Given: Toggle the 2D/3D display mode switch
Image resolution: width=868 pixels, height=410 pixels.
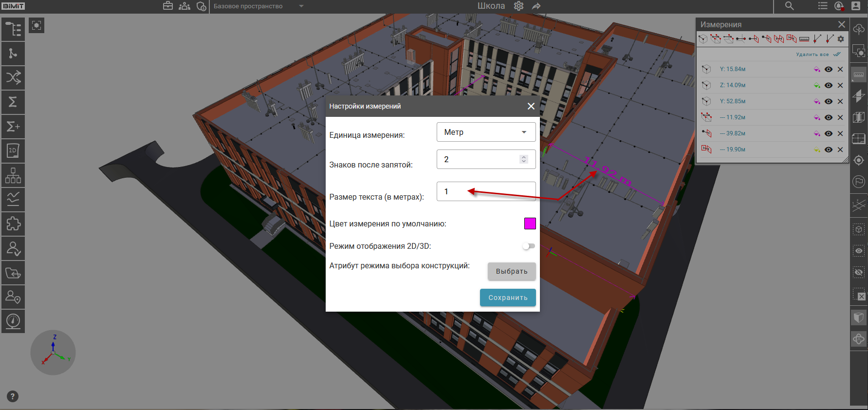Looking at the screenshot, I should [529, 246].
